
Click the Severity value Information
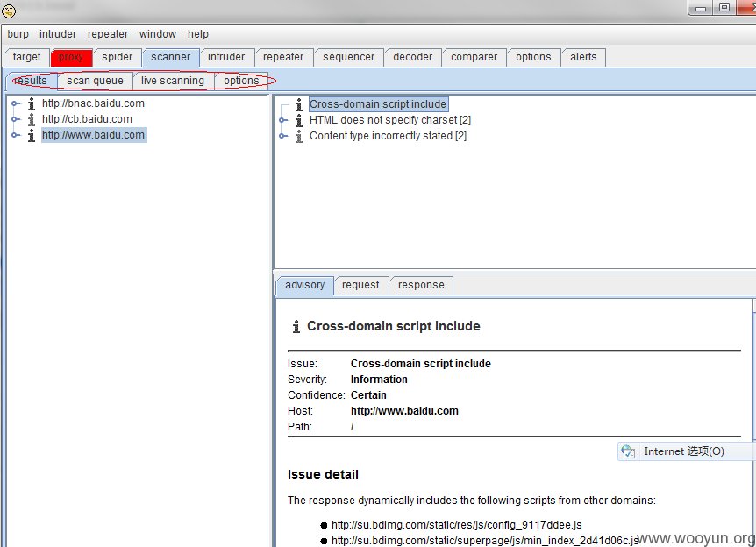click(x=379, y=380)
